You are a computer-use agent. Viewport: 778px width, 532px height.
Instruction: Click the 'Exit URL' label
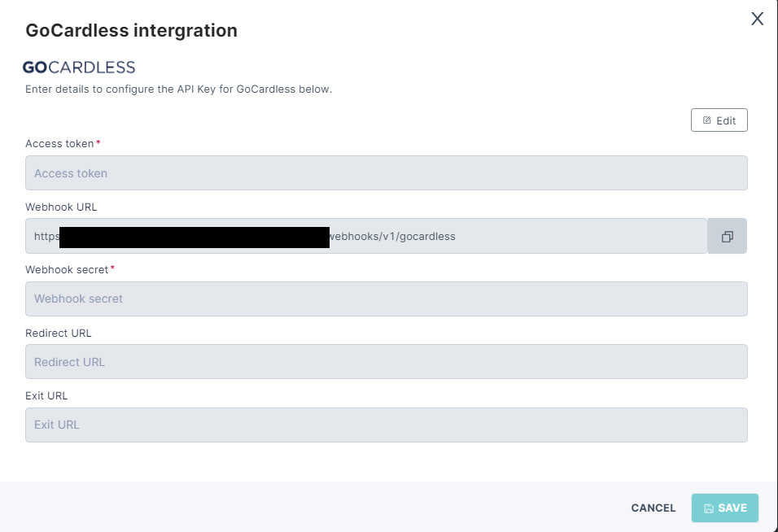(x=46, y=395)
